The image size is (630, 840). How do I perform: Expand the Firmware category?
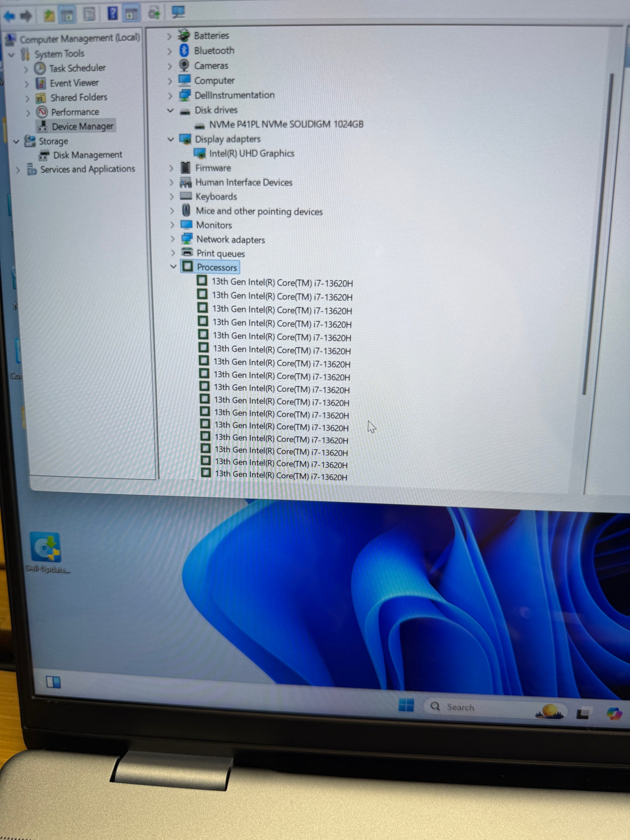(171, 168)
